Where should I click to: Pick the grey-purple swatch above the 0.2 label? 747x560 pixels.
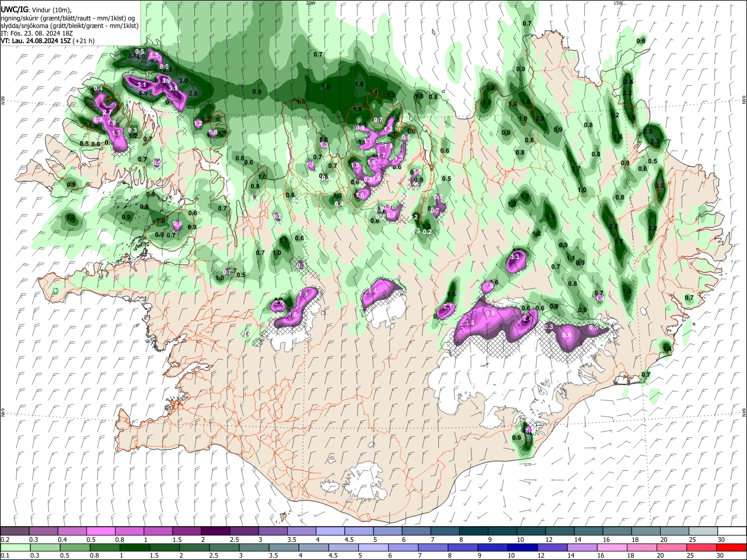[x=15, y=531]
